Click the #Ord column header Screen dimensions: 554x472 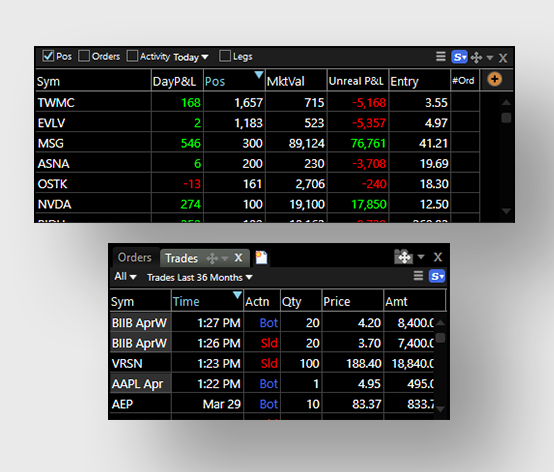[465, 81]
